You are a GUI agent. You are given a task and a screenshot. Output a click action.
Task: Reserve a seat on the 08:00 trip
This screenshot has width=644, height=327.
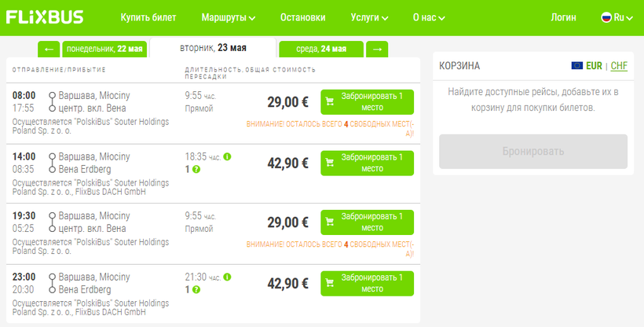[367, 102]
